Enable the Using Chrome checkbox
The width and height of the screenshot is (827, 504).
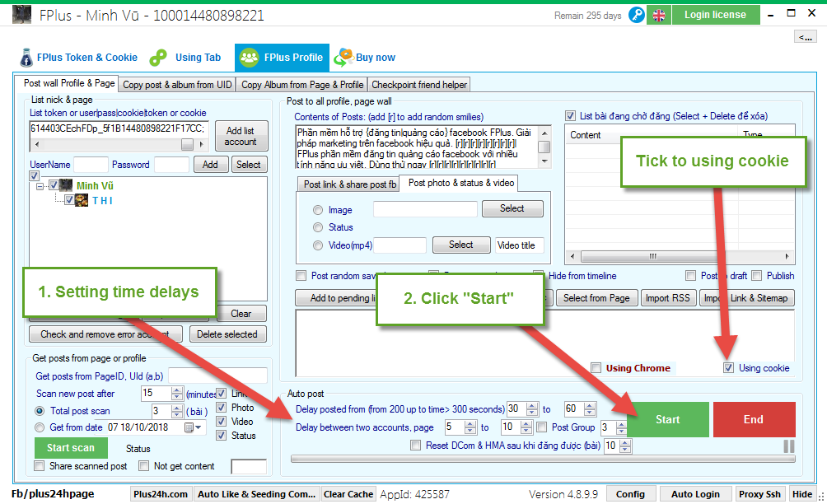click(596, 368)
